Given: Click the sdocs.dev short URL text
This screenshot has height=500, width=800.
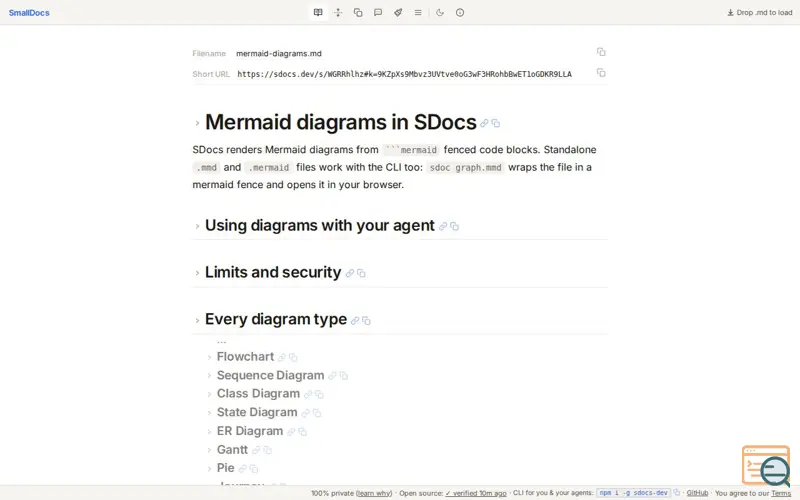Looking at the screenshot, I should (404, 74).
